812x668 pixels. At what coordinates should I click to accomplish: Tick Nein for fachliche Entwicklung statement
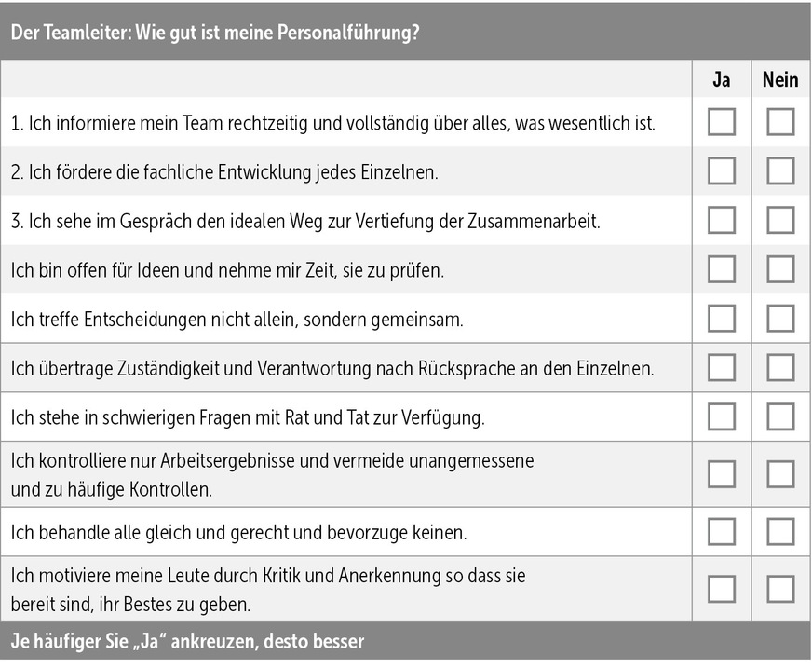point(780,171)
